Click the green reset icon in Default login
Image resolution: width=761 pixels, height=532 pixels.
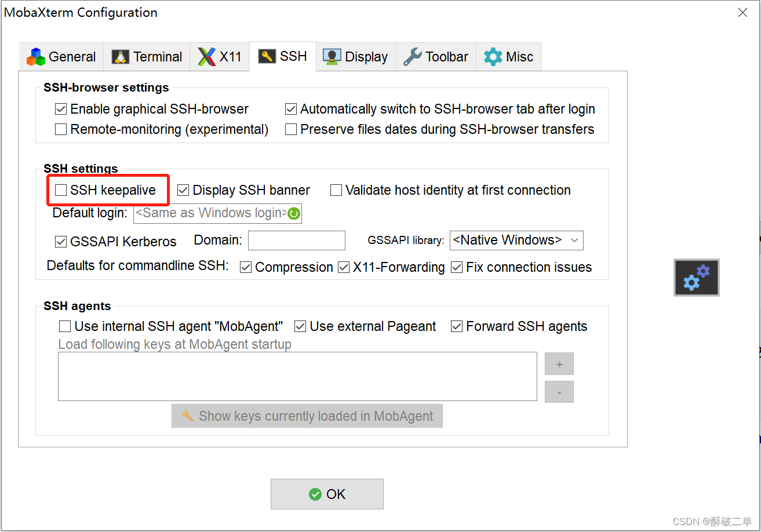coord(294,214)
